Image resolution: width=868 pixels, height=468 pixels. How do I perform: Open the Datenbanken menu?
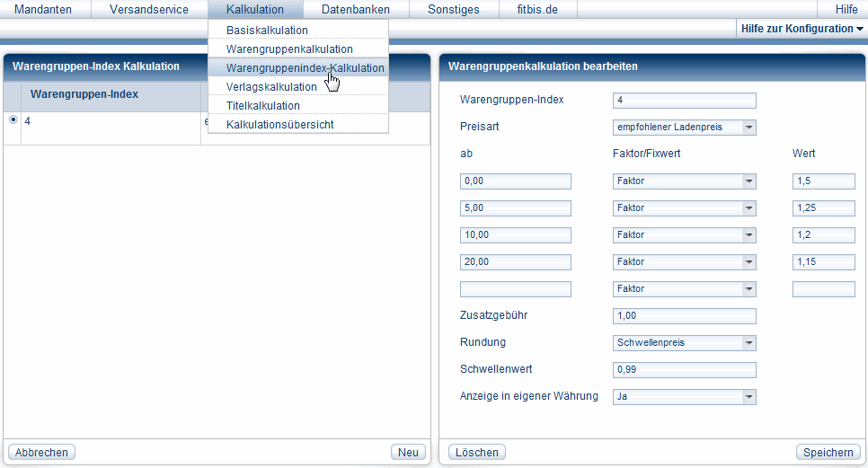355,10
